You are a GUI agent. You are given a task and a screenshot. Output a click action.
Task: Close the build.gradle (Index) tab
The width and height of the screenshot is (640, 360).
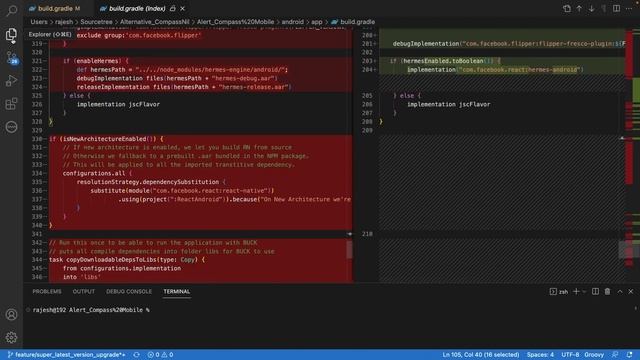182,8
